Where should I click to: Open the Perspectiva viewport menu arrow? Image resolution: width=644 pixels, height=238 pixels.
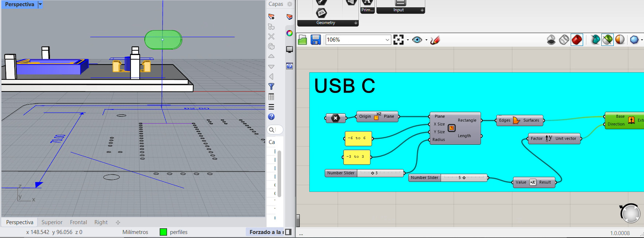40,4
